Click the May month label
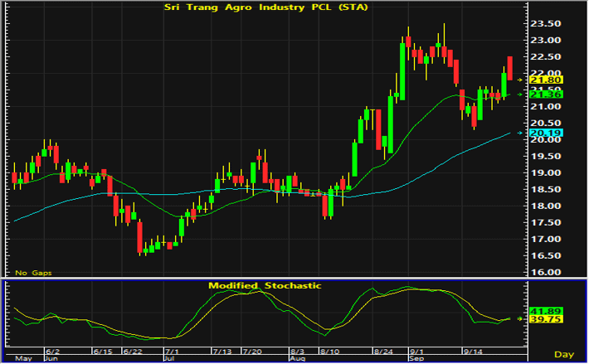The image size is (589, 364). pos(23,359)
